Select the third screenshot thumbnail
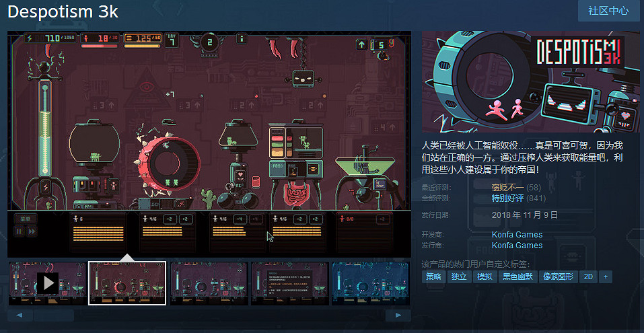The width and height of the screenshot is (644, 333). [209, 283]
